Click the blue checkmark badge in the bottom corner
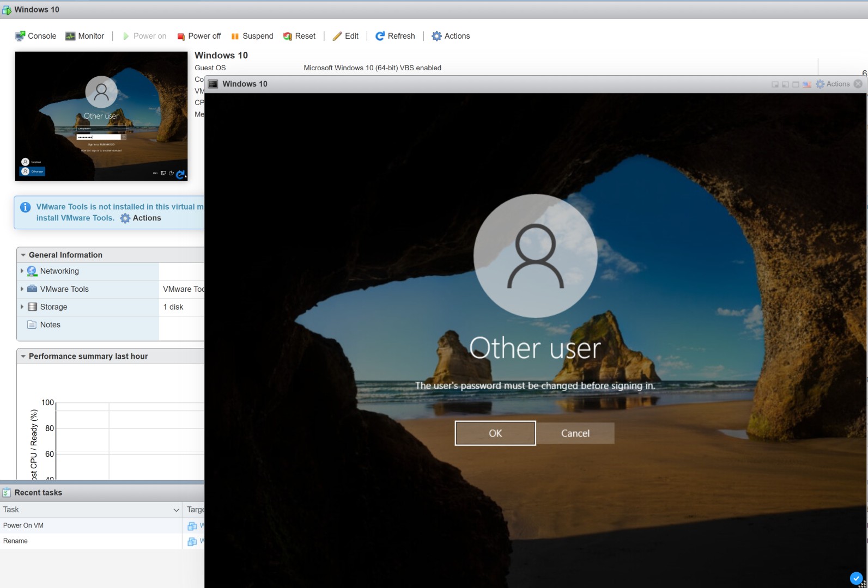This screenshot has width=868, height=588. (856, 578)
